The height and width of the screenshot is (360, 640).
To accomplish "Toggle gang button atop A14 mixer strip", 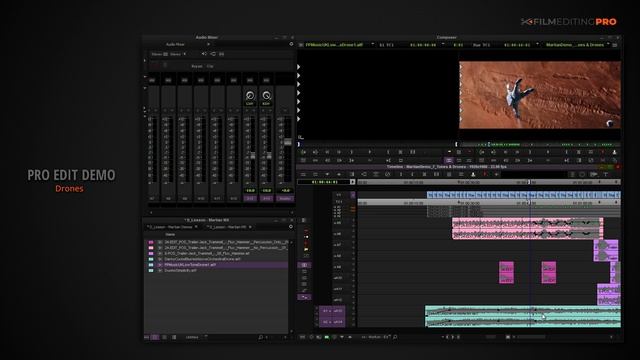I will click(266, 80).
